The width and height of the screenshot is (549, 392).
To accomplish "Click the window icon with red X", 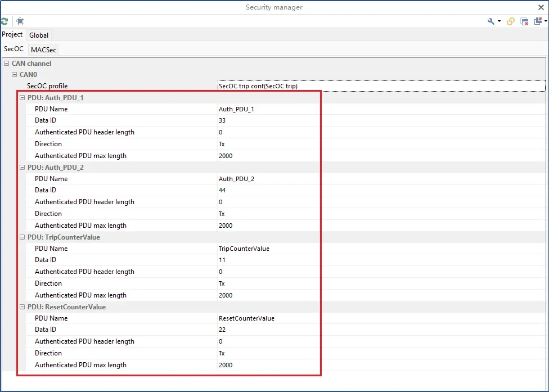I will [524, 21].
